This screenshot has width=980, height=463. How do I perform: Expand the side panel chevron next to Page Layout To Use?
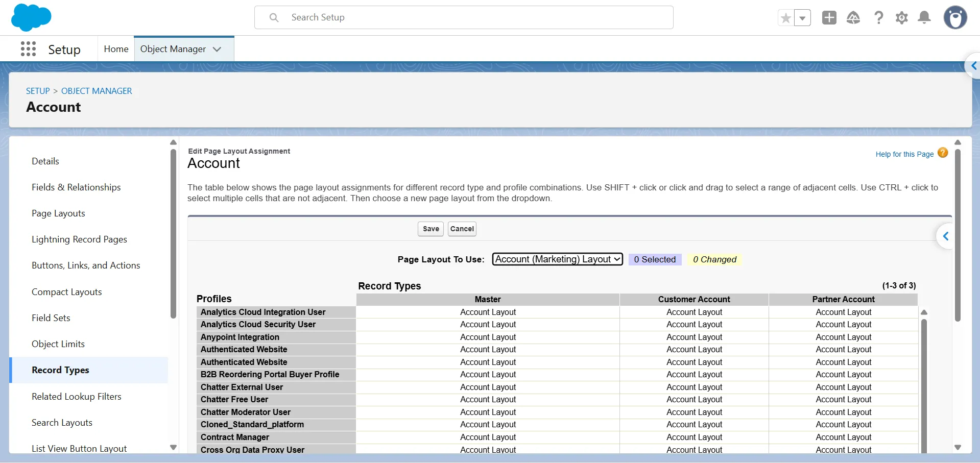click(x=945, y=236)
